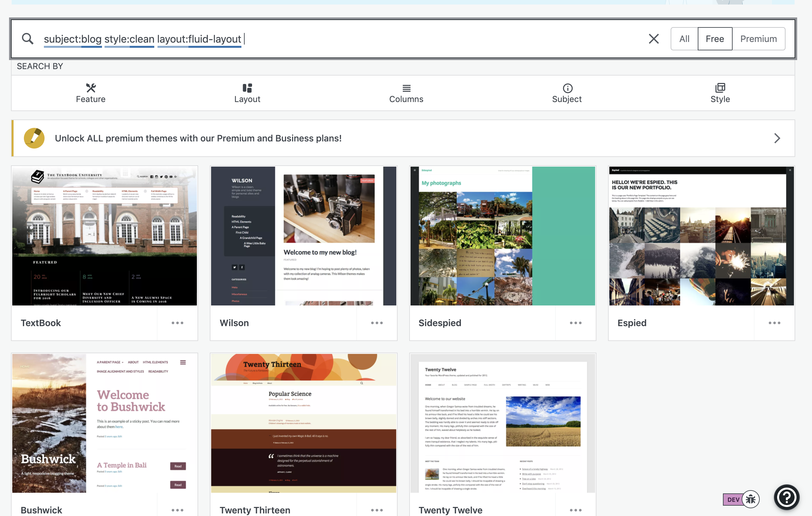
Task: Click the banner's right chevron arrow
Action: [x=777, y=138]
